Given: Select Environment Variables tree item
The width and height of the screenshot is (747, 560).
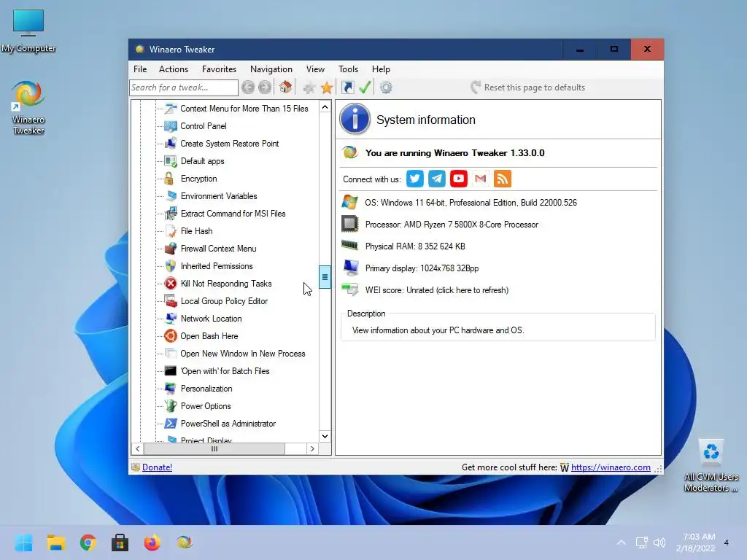Looking at the screenshot, I should pyautogui.click(x=219, y=196).
